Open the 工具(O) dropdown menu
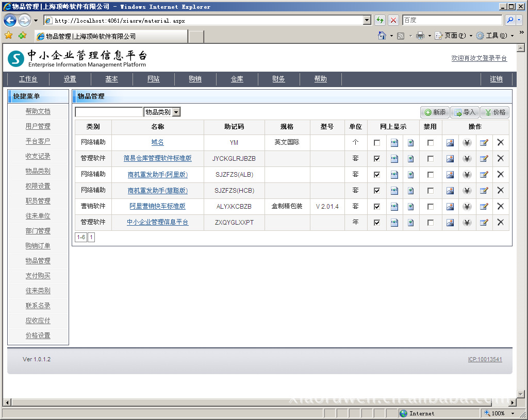The image size is (528, 420). click(x=495, y=36)
